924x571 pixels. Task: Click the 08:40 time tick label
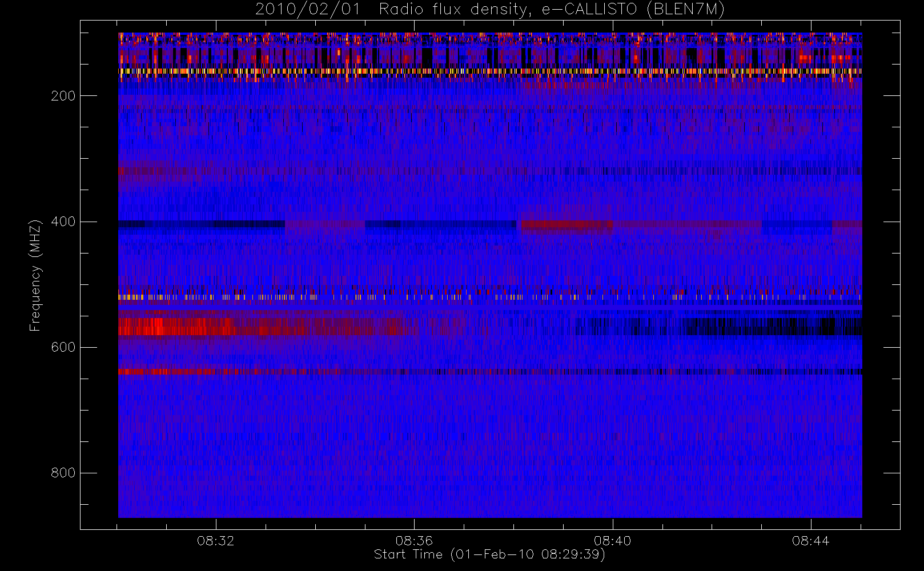(x=613, y=541)
